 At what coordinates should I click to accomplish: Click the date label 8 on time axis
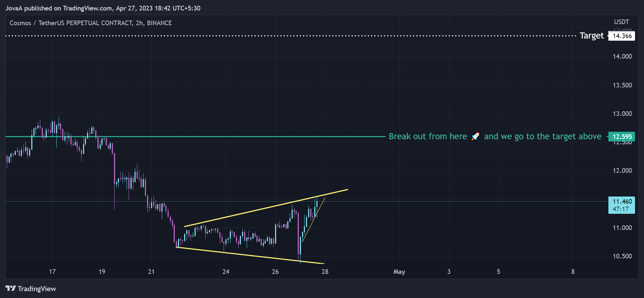(x=573, y=272)
